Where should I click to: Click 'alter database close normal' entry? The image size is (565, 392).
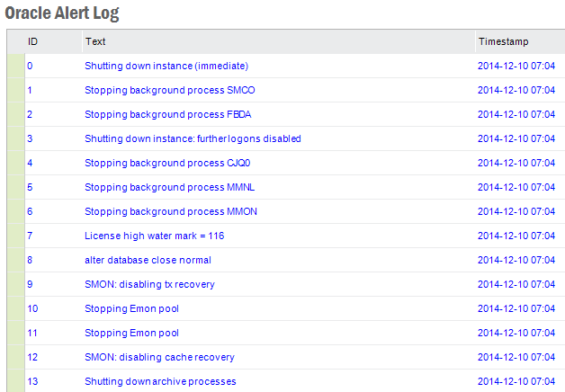[x=148, y=260]
